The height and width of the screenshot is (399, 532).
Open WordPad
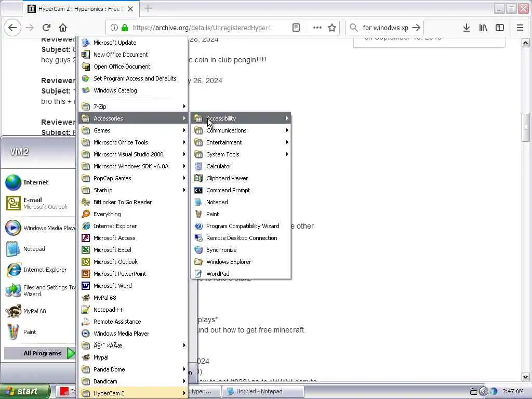point(241,273)
